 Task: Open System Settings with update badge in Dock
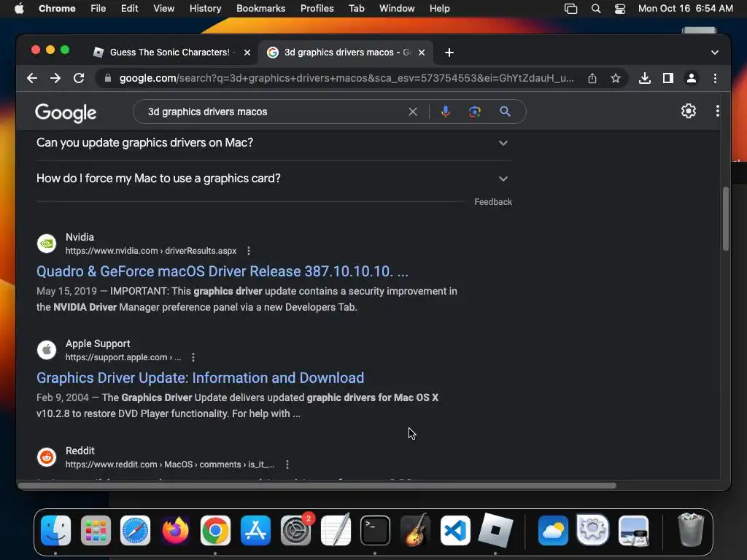[x=295, y=530]
